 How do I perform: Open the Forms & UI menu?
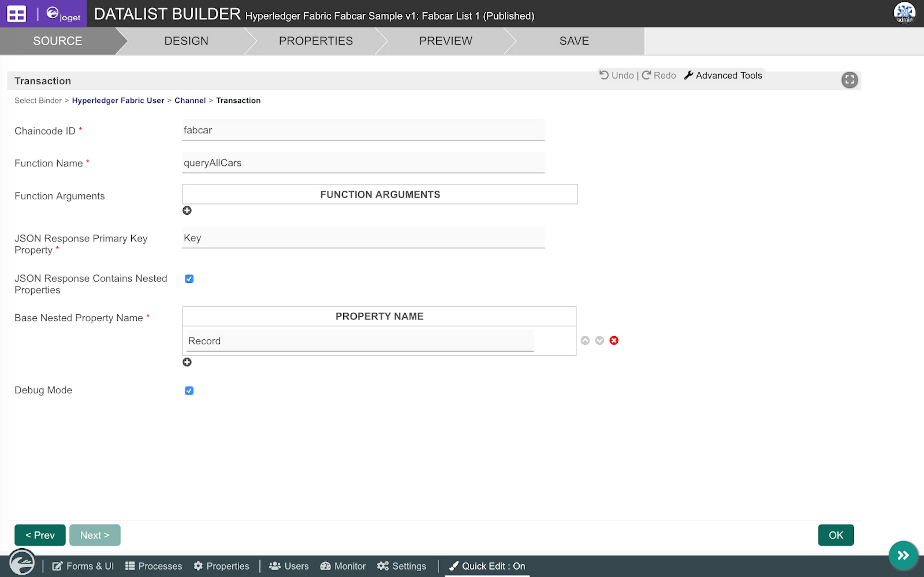[83, 566]
